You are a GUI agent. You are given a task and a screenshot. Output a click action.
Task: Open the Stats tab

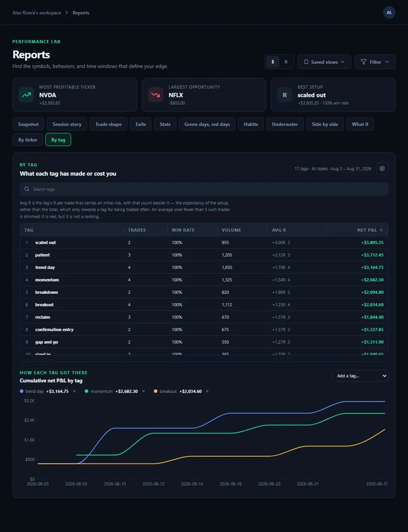coord(165,124)
